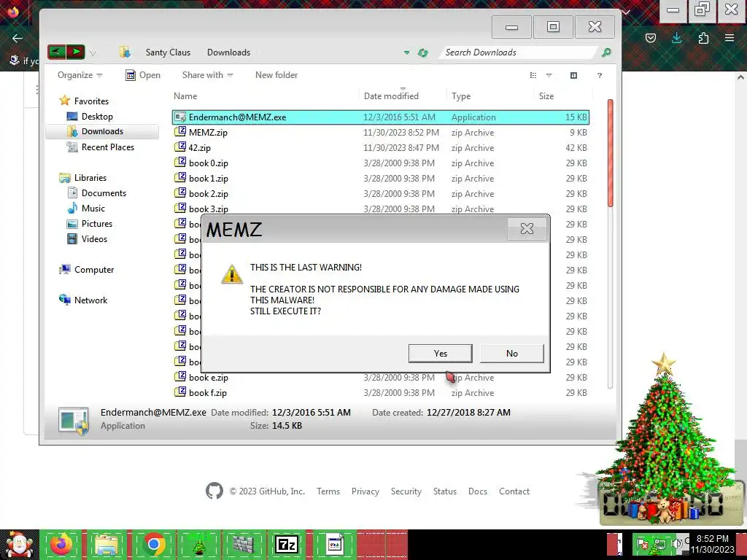Viewport: 747px width, 560px height.
Task: Click the book 3.zip archive icon
Action: [x=180, y=208]
